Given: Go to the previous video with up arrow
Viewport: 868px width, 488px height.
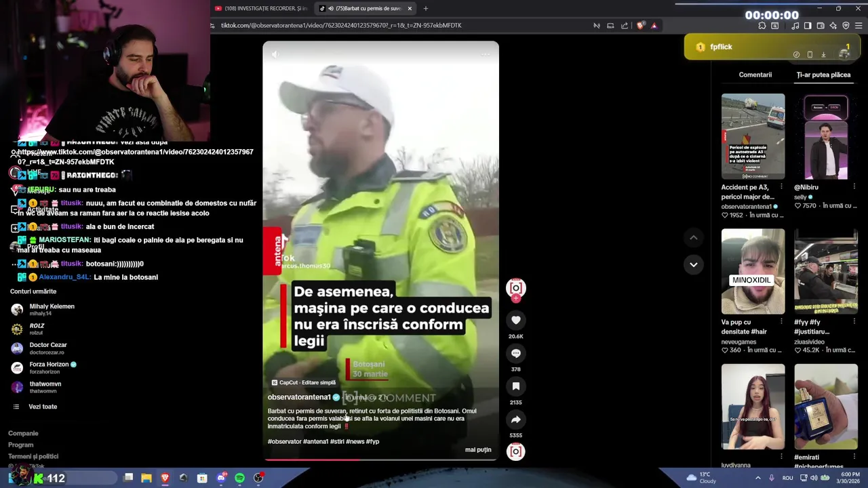Looking at the screenshot, I should pos(693,237).
